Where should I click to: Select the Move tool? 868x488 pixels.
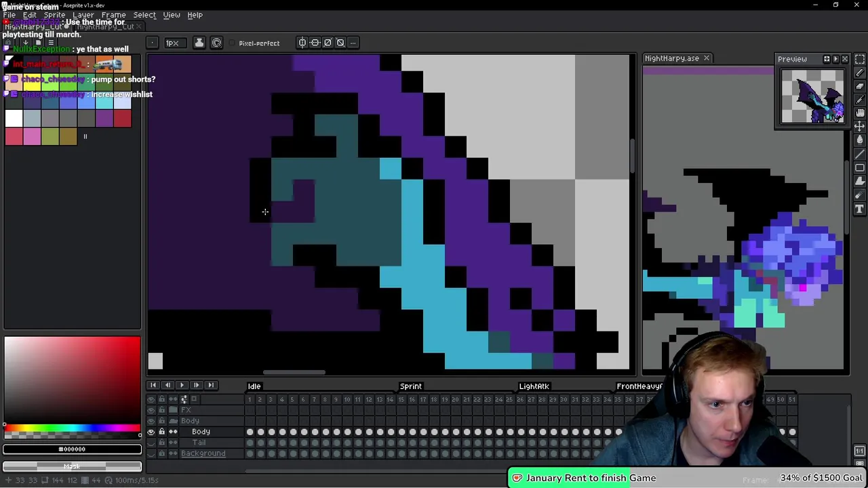[x=859, y=127]
